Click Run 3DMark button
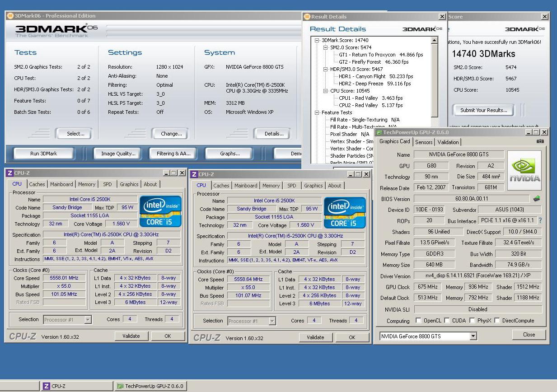557x392 pixels. point(43,154)
